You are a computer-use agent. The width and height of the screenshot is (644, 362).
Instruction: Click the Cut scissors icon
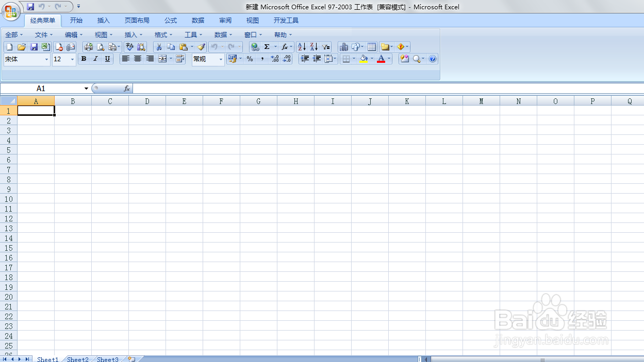159,47
